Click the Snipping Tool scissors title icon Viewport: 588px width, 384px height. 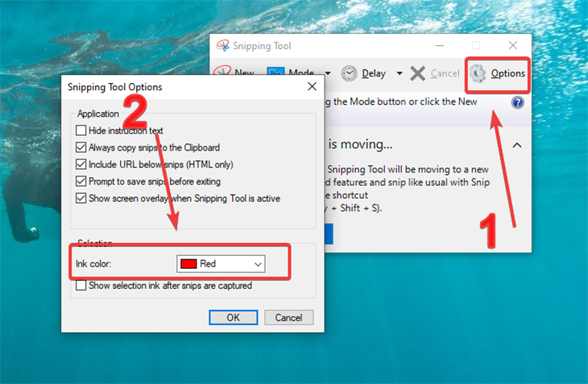coord(223,46)
